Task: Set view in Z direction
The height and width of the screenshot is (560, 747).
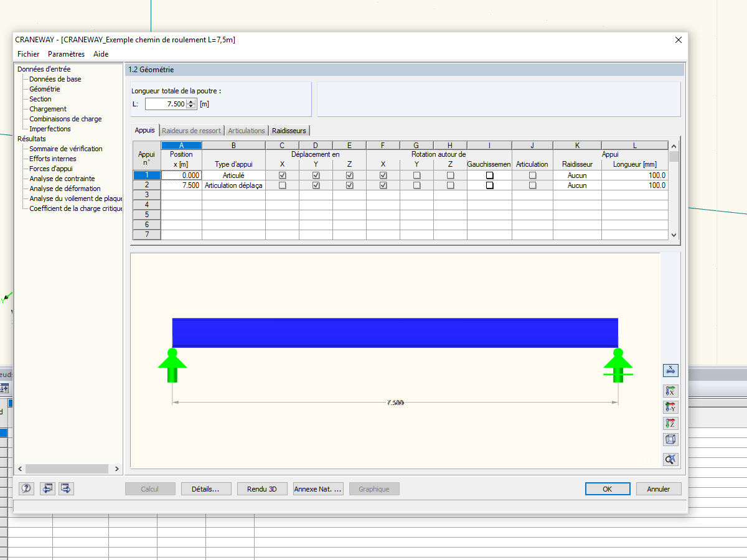Action: 670,424
